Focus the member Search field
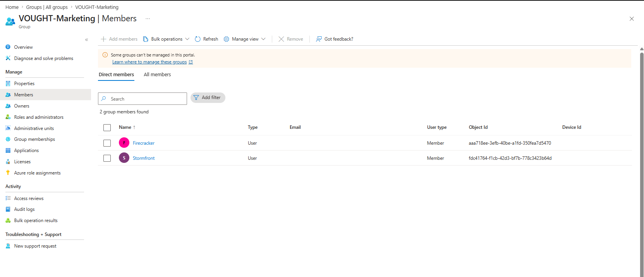 point(143,99)
